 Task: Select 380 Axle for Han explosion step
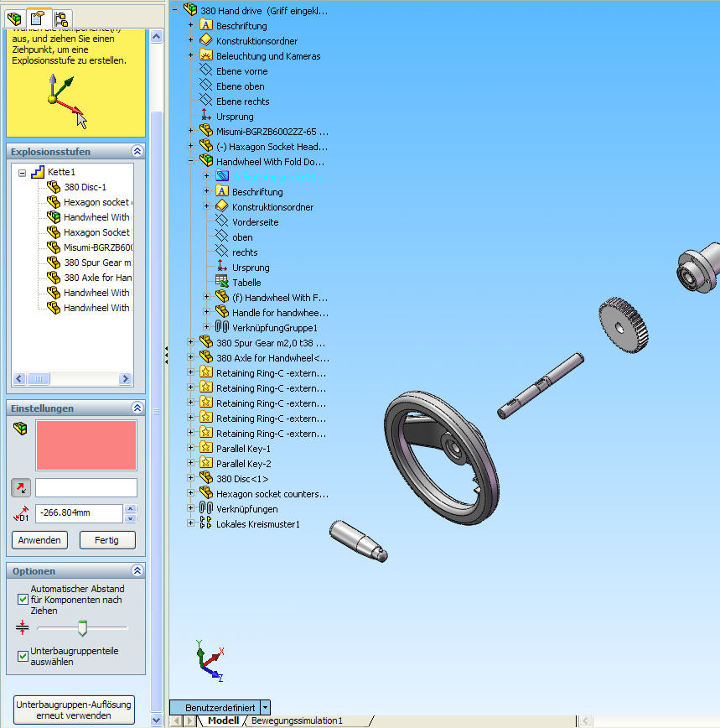[97, 278]
